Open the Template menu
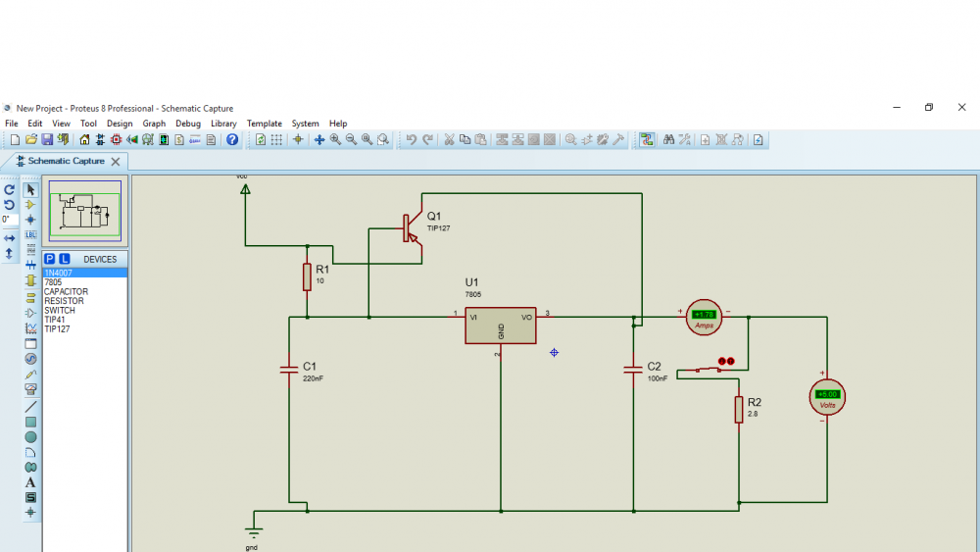This screenshot has width=980, height=552. coord(264,124)
